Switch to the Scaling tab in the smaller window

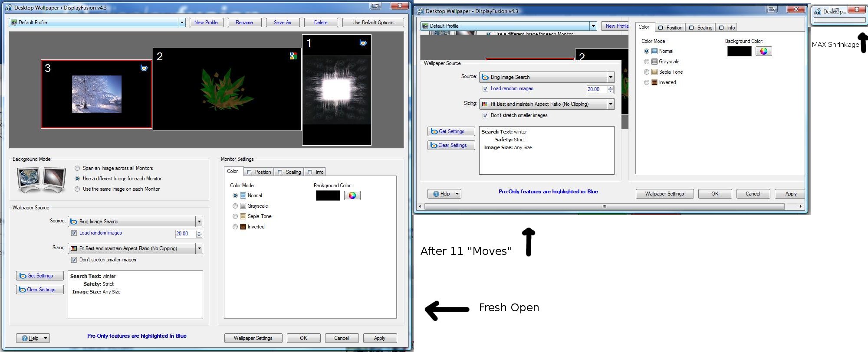(701, 28)
